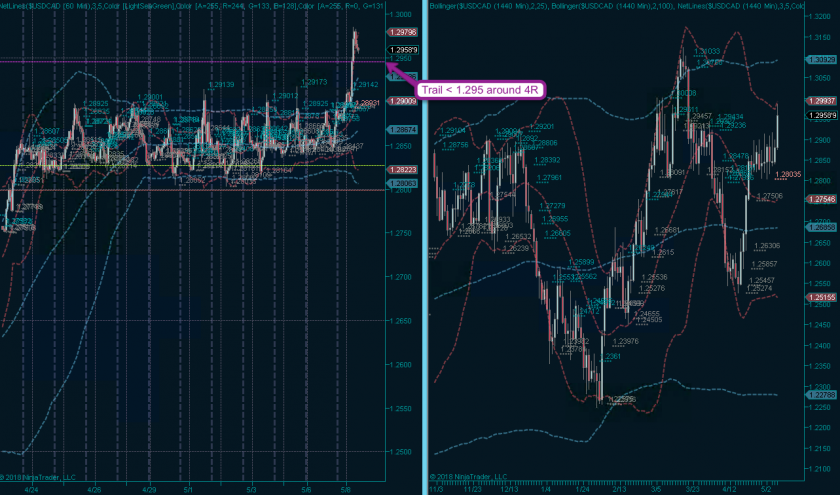Click the red 1.25155 price marker
This screenshot has height=495, width=840.
point(821,297)
